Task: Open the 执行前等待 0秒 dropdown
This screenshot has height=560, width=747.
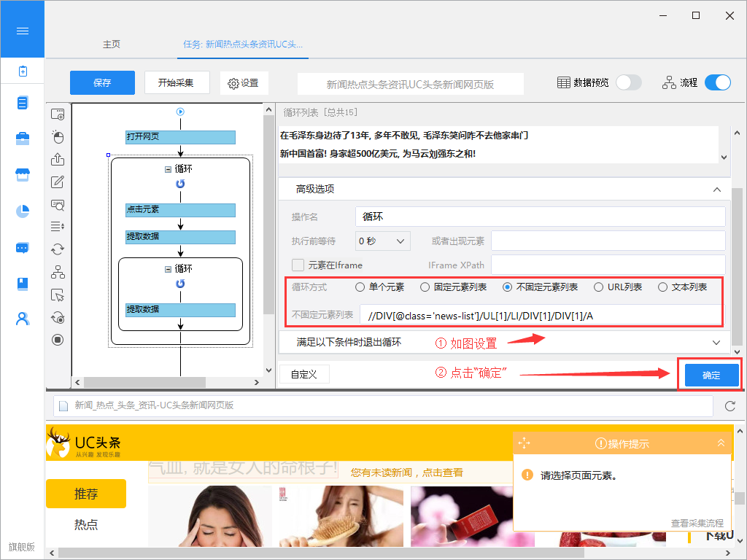Action: pyautogui.click(x=382, y=241)
